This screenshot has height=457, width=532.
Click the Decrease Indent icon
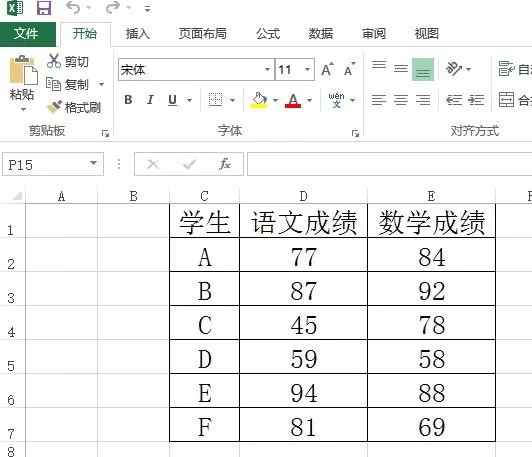coord(454,100)
